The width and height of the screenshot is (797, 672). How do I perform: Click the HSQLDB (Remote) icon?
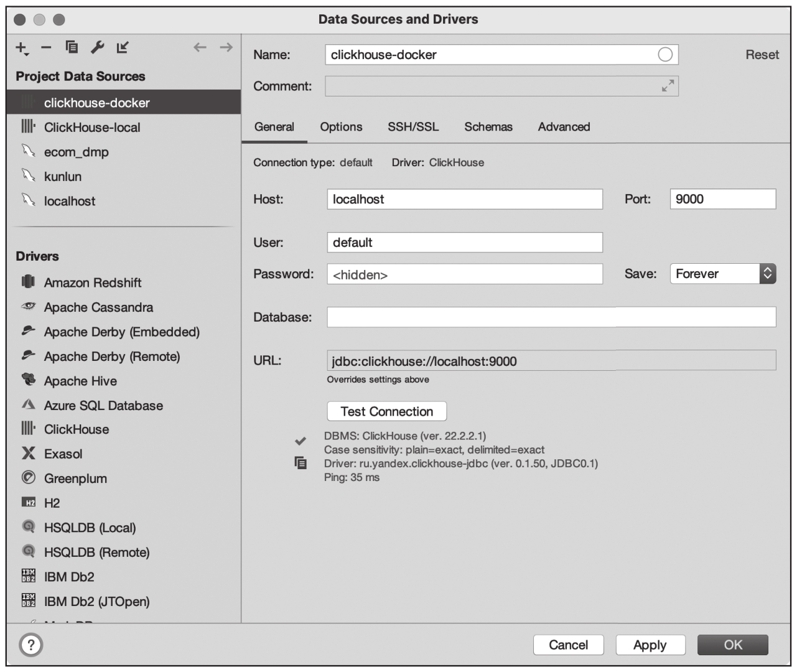coord(28,551)
